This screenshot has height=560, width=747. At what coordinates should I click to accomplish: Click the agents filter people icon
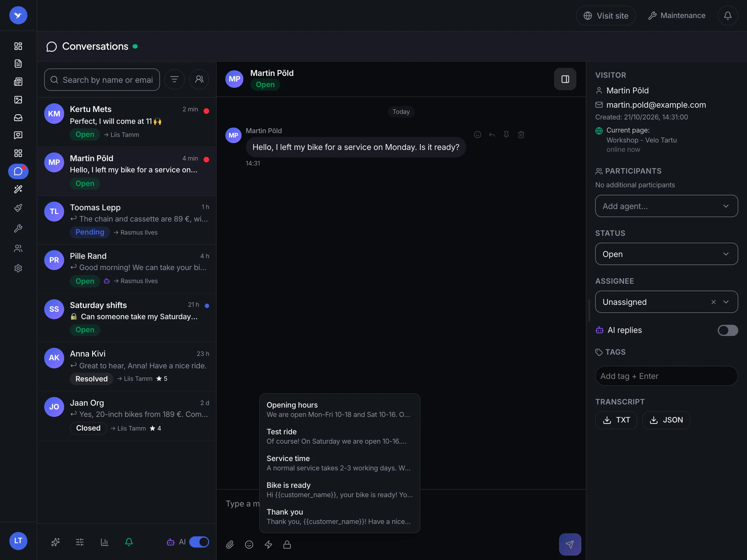[199, 79]
